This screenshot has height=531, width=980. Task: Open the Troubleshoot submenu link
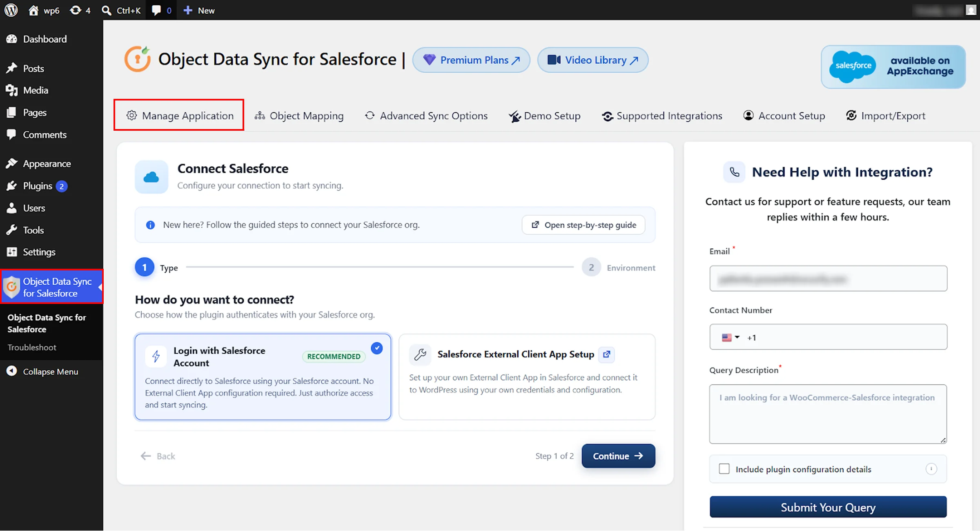click(32, 347)
